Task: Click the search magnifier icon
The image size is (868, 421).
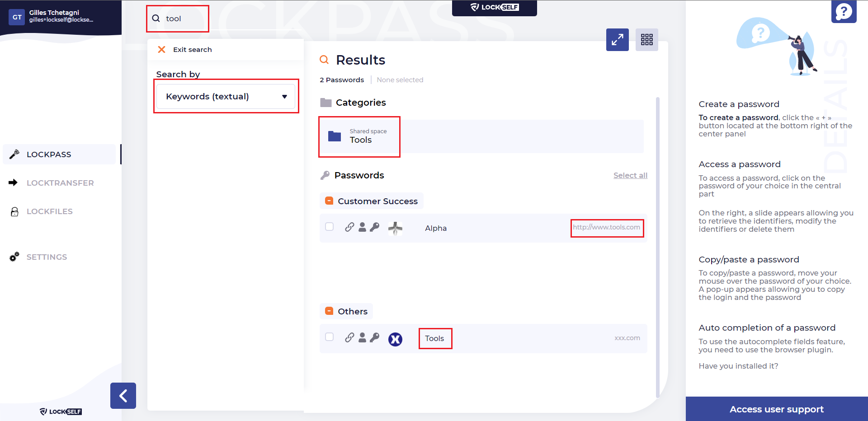Action: (x=156, y=19)
